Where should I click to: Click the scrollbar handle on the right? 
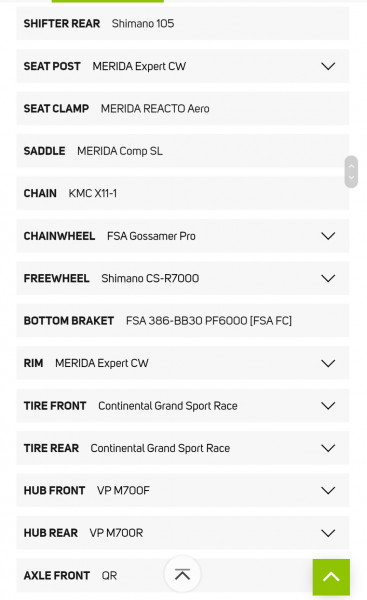click(x=351, y=172)
